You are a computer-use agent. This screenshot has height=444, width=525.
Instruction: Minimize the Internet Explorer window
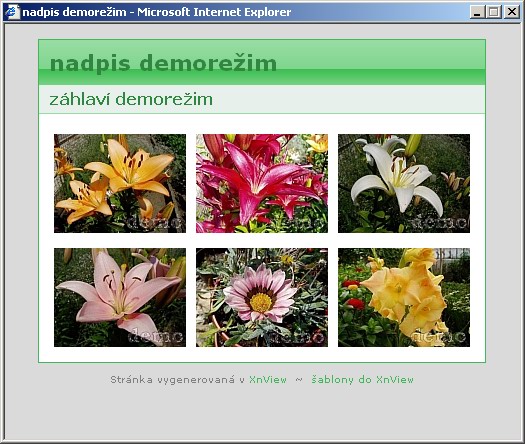[477, 12]
